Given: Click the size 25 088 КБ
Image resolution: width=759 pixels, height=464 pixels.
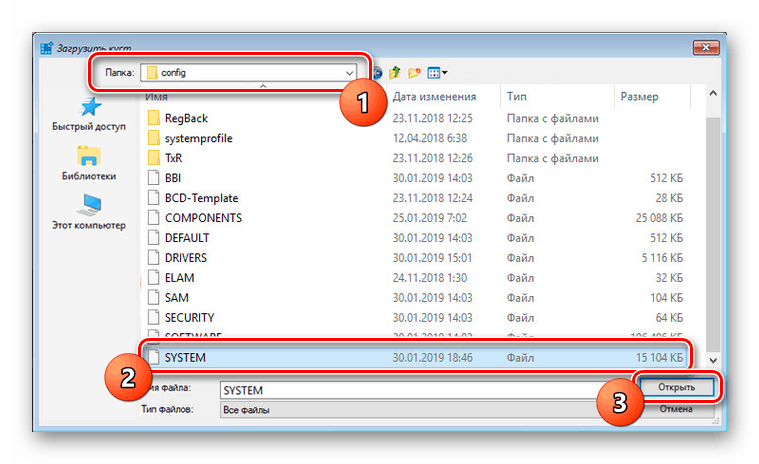Looking at the screenshot, I should pos(659,218).
